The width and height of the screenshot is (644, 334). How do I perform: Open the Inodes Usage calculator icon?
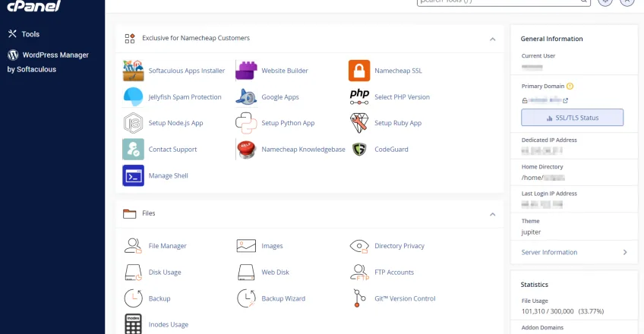point(133,324)
